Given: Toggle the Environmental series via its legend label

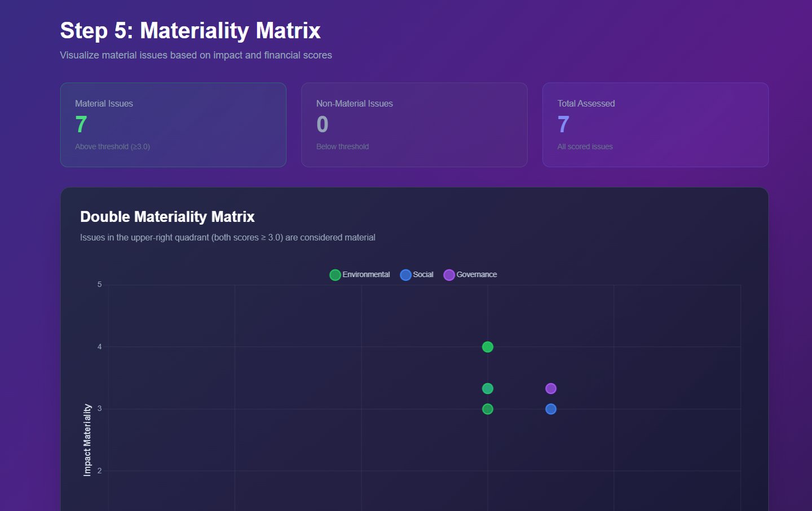Looking at the screenshot, I should 366,274.
